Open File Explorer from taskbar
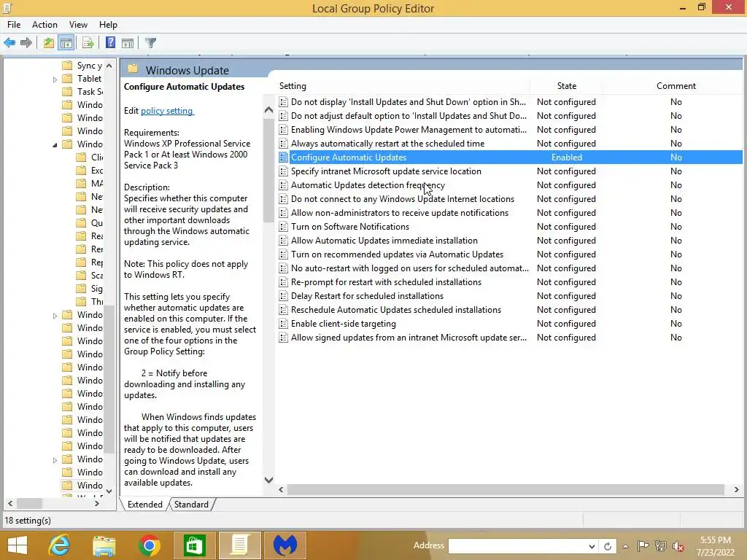The width and height of the screenshot is (747, 560). (x=104, y=545)
